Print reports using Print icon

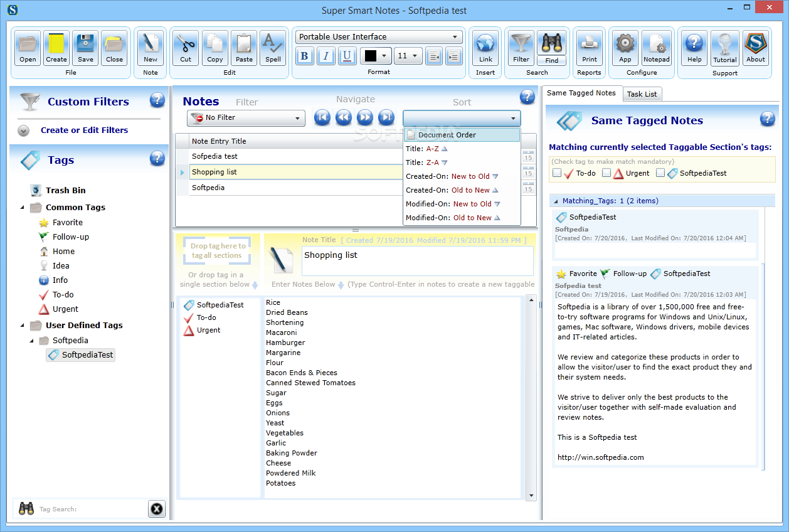590,48
